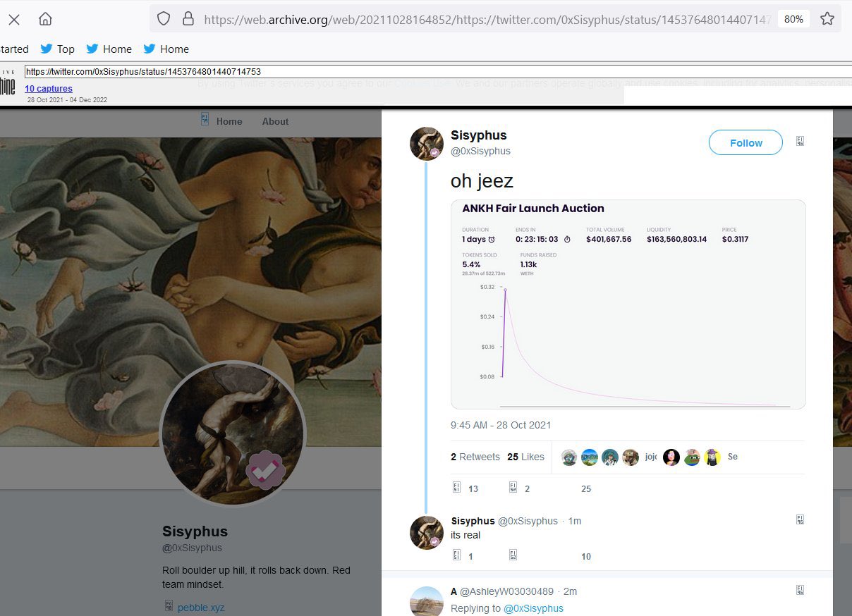Click the like count "25" under the main tweet
This screenshot has width=852, height=616.
[586, 489]
